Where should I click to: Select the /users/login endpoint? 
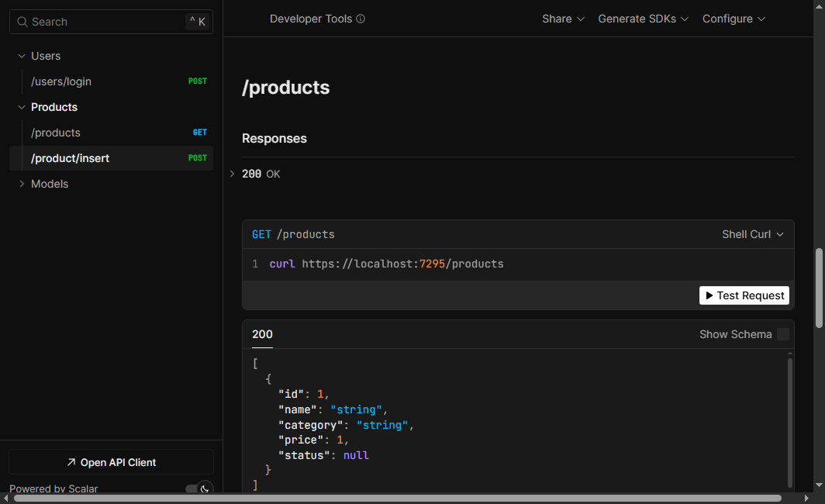coord(111,81)
